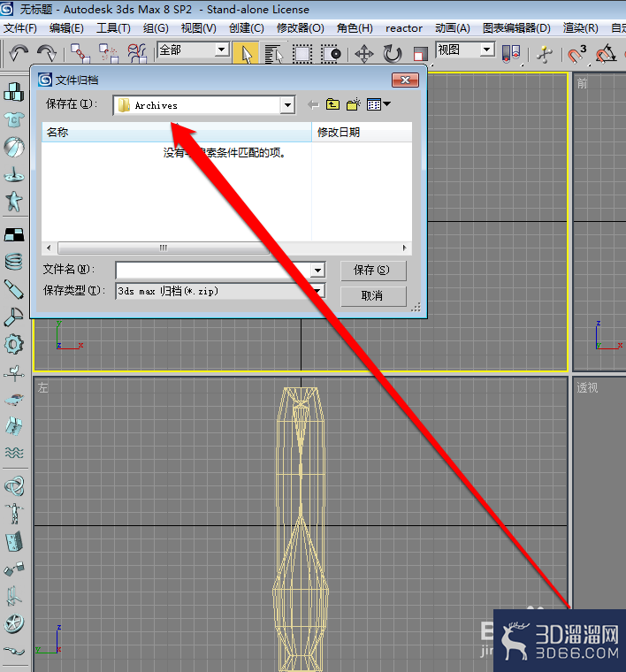Viewport: 626px width, 672px height.
Task: Activate the Select Object arrow tool
Action: click(x=246, y=54)
